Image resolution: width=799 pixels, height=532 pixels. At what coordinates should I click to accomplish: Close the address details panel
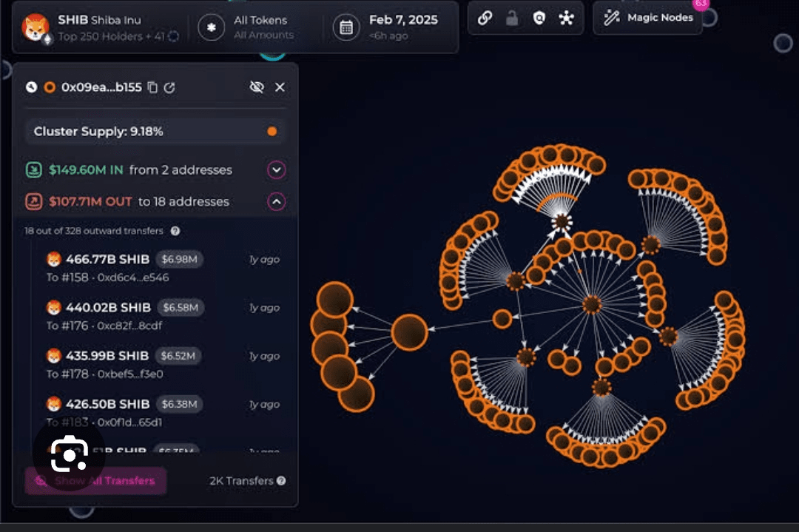pos(280,87)
